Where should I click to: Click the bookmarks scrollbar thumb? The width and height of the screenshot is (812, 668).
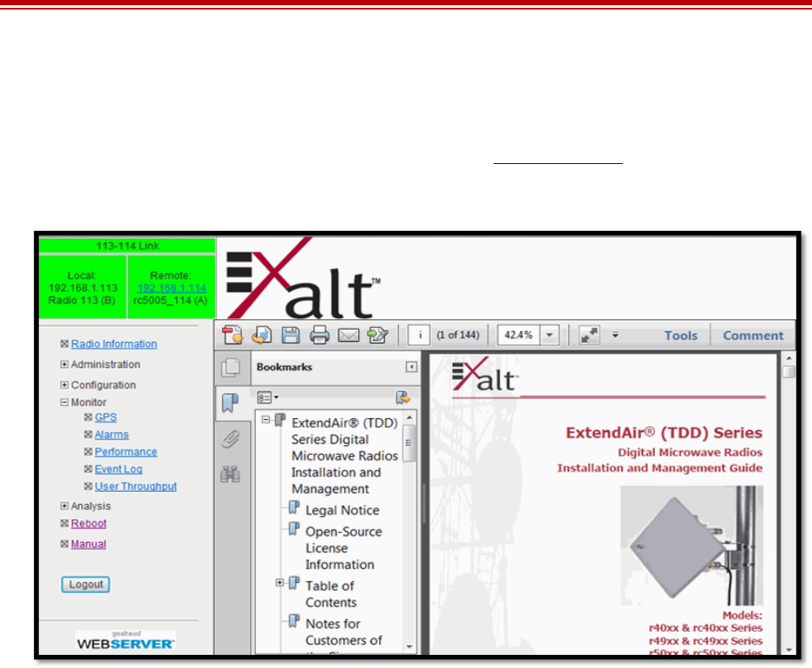point(409,442)
